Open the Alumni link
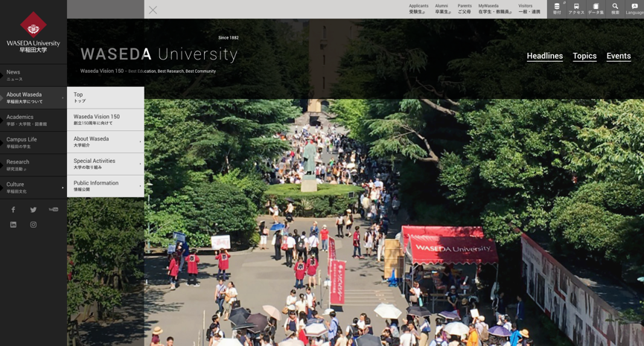 443,9
